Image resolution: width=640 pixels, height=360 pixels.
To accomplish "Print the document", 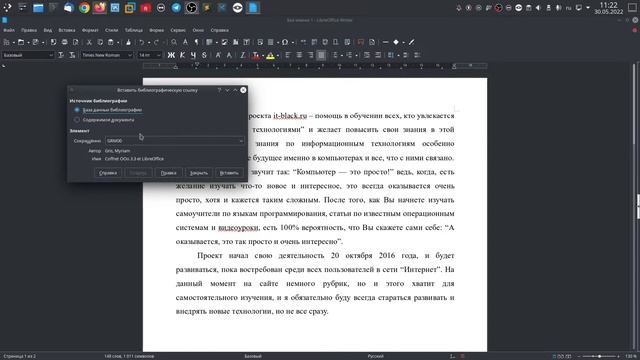I will pos(64,42).
